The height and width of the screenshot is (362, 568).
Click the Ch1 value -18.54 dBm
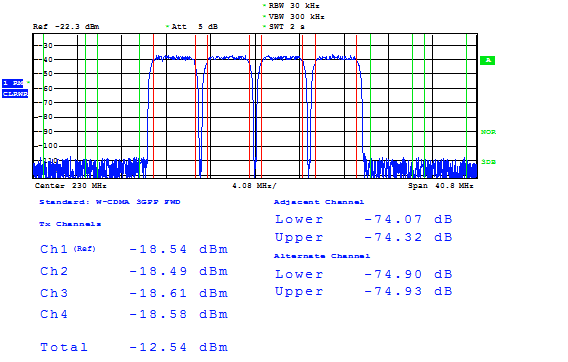tap(179, 249)
